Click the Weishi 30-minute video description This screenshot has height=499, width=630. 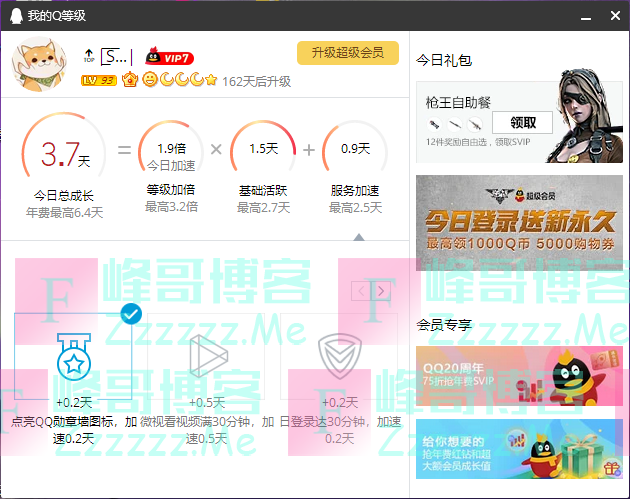pos(207,430)
